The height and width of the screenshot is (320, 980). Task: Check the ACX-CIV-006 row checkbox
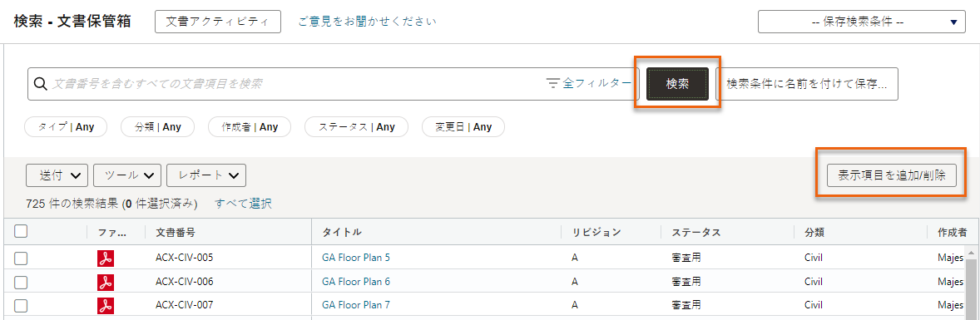21,282
